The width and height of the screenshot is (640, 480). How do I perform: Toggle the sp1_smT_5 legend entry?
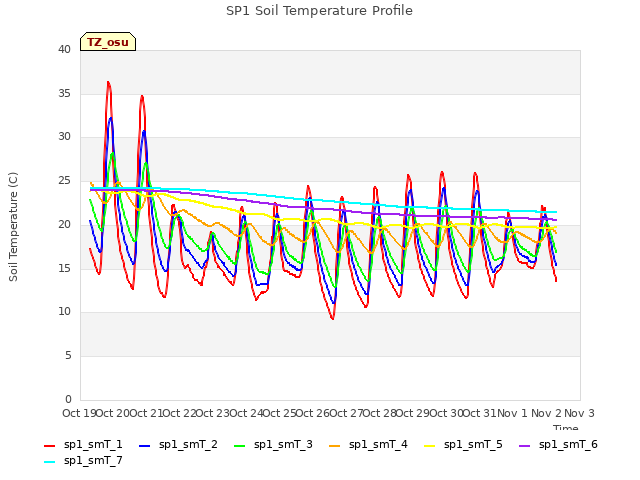[x=463, y=444]
